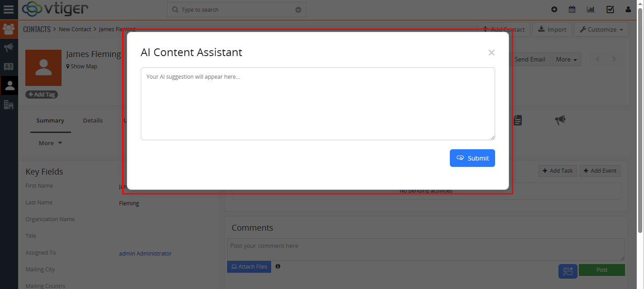Switch to the Details tab

93,120
